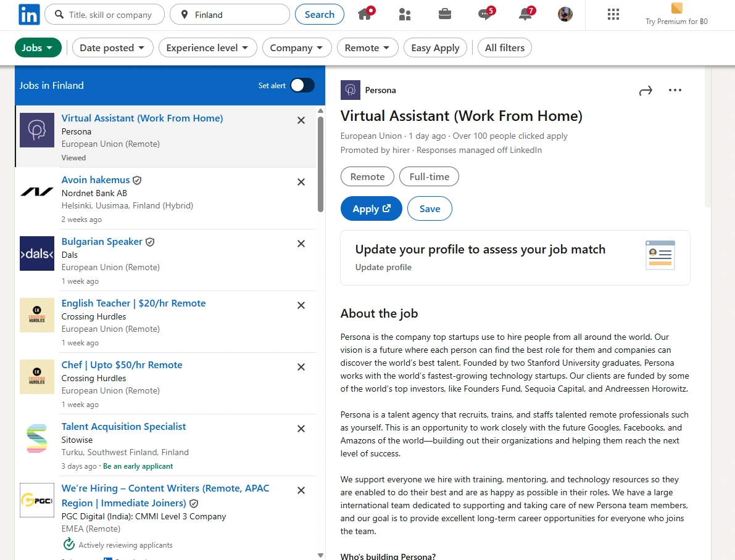The height and width of the screenshot is (560, 735).
Task: Open the Content Writers APAC job listing
Action: coord(165,495)
